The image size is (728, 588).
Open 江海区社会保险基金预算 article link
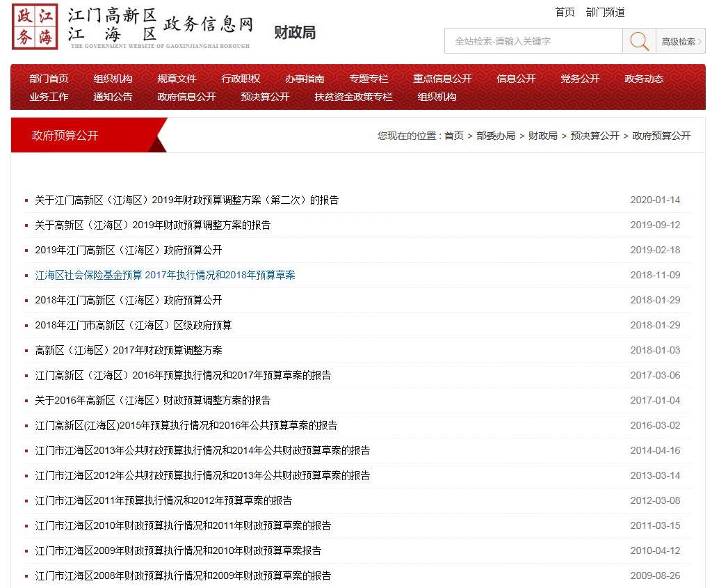(165, 275)
